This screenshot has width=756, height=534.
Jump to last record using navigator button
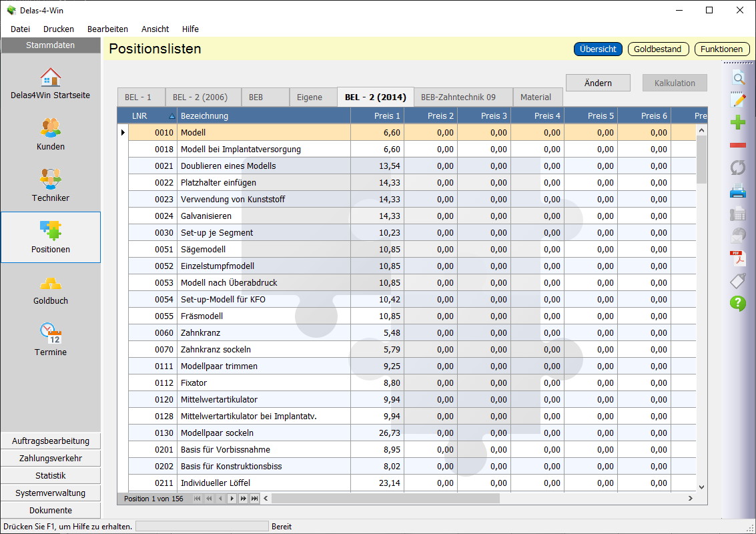coord(254,499)
